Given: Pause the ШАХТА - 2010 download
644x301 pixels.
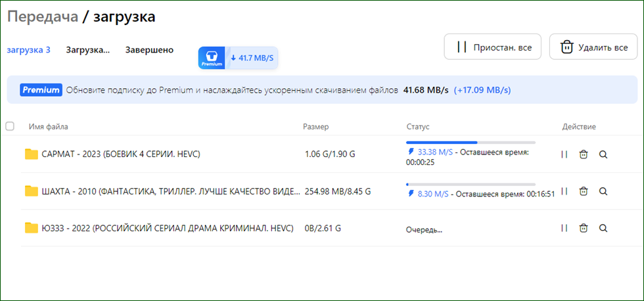Looking at the screenshot, I should click(x=564, y=191).
